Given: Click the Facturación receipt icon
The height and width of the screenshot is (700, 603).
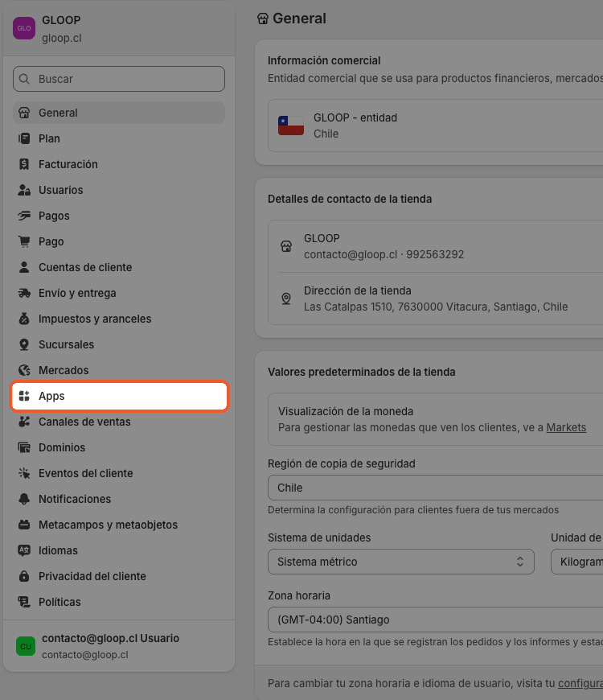Looking at the screenshot, I should [24, 164].
